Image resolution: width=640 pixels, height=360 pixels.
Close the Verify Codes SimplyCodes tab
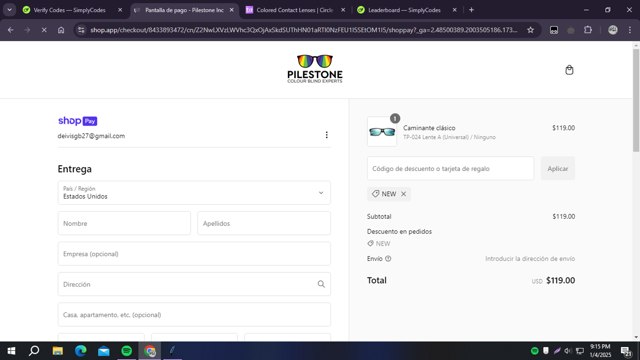click(120, 10)
